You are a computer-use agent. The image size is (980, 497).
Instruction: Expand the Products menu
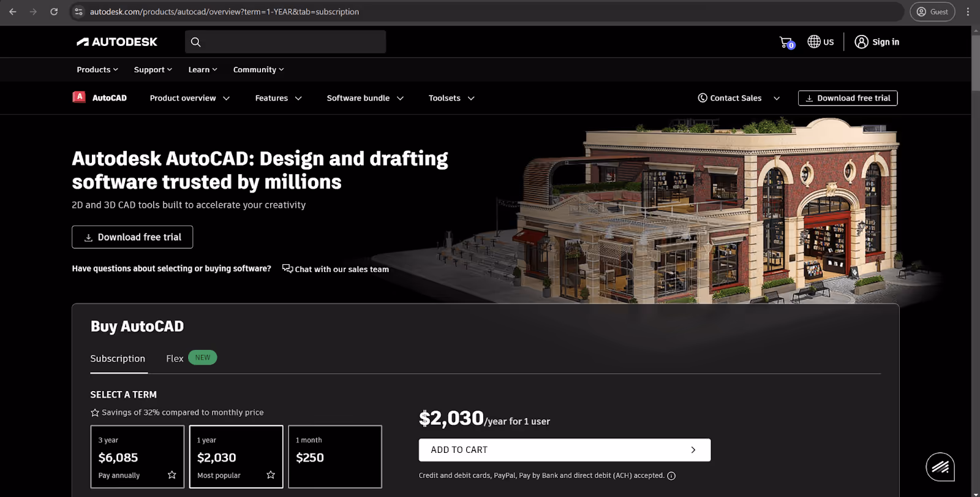(x=97, y=70)
